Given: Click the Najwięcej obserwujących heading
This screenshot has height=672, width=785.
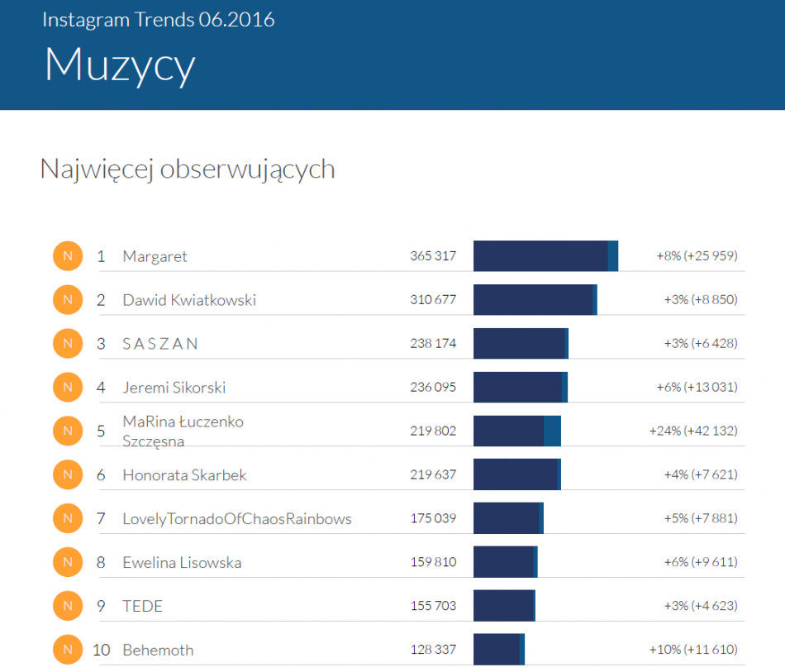Looking at the screenshot, I should [188, 169].
